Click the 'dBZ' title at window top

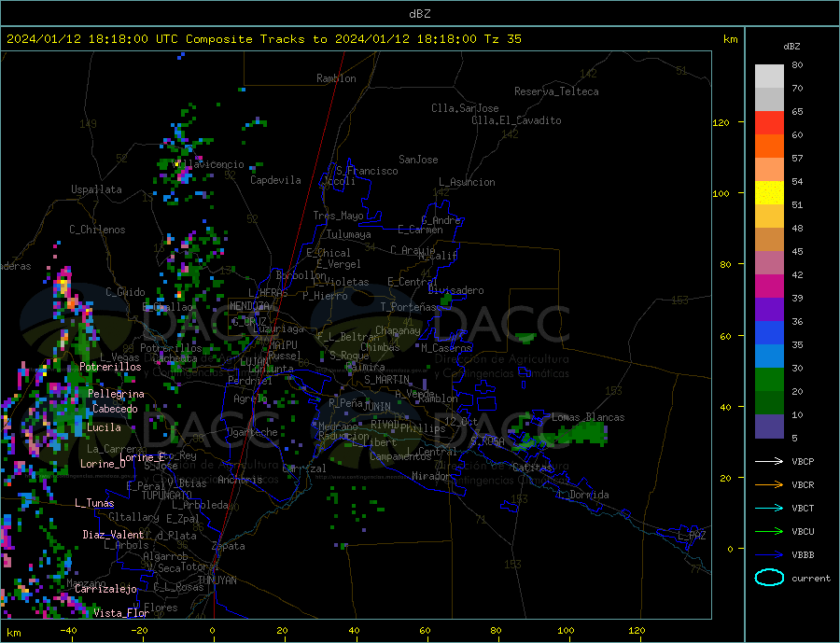(419, 14)
